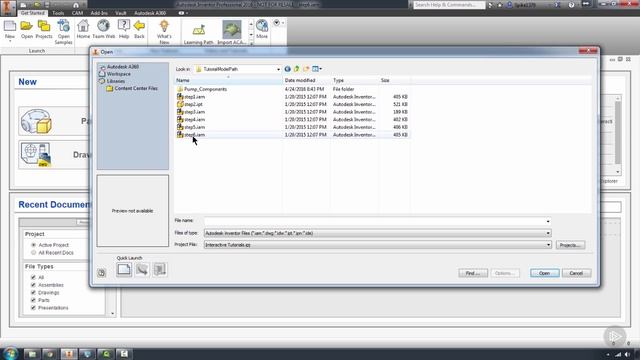Click the File name input field
640x360 pixels.
[x=374, y=221]
